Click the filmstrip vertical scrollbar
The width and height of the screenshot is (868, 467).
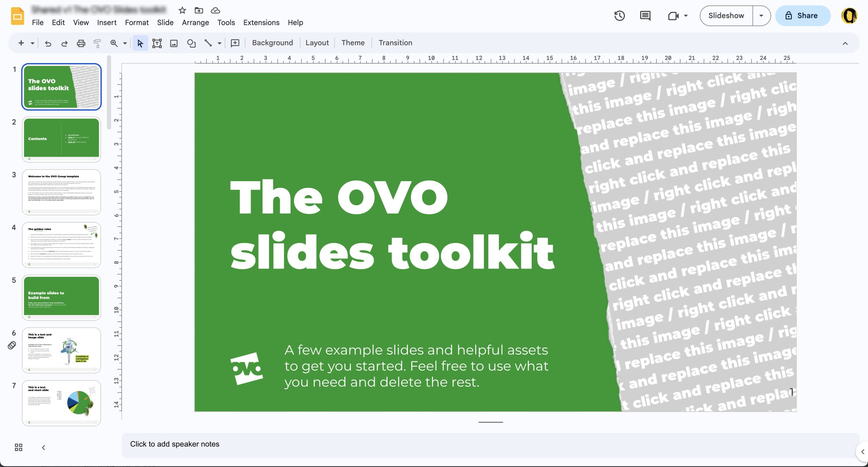click(109, 92)
